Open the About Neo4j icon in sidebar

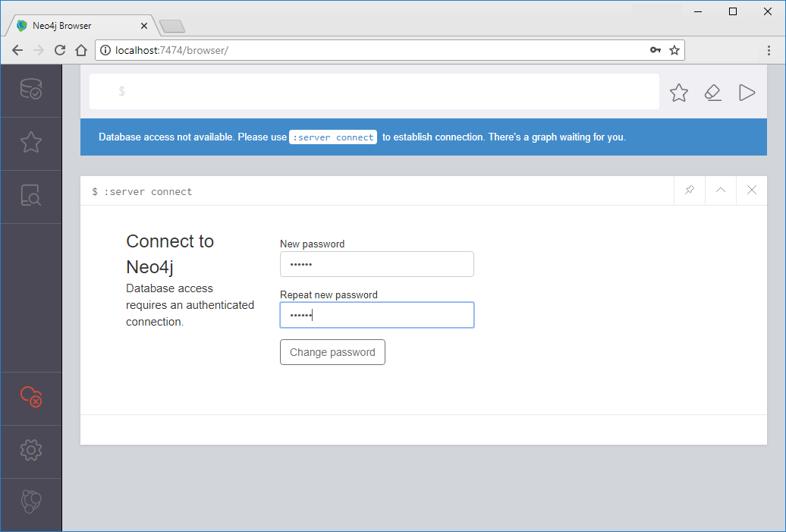[31, 502]
